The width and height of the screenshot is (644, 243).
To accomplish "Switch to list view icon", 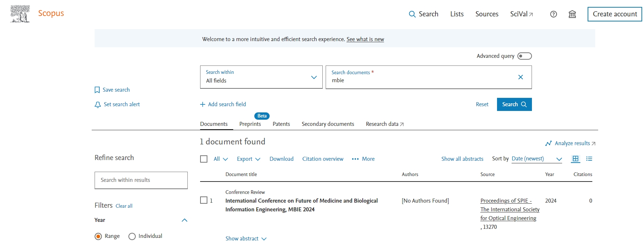I will [589, 159].
